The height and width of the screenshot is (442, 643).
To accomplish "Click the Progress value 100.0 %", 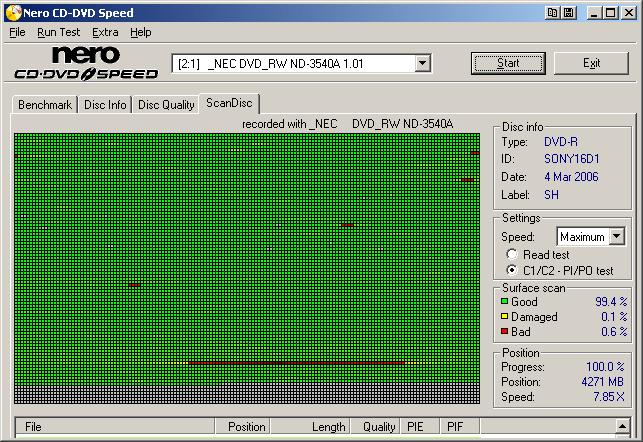I will tap(605, 366).
